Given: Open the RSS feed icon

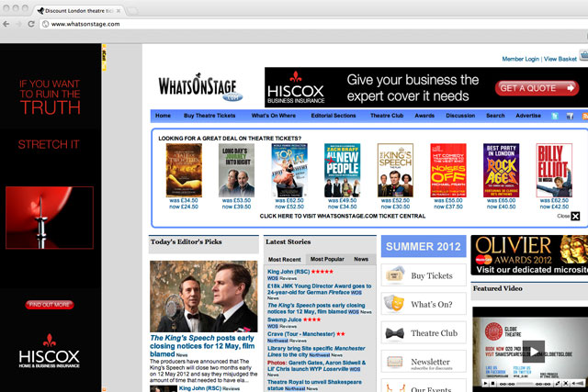Looking at the screenshot, I should (584, 116).
